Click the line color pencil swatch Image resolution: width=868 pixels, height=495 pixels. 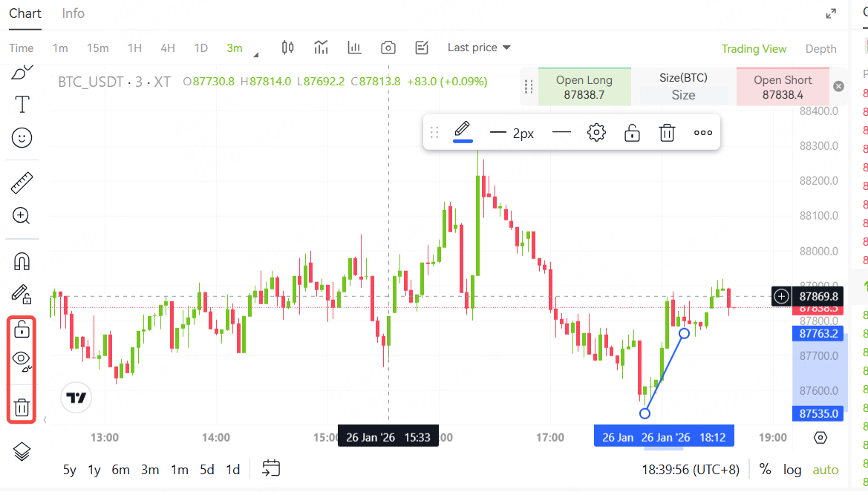[463, 131]
